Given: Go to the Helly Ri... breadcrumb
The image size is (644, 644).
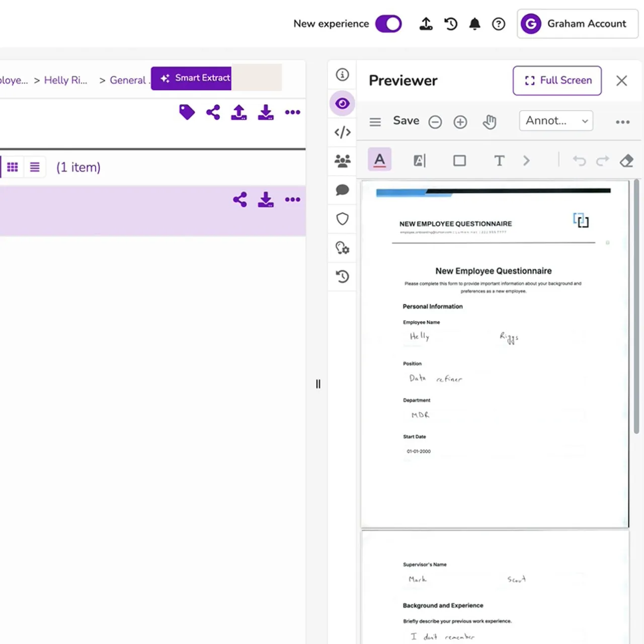Looking at the screenshot, I should click(x=65, y=80).
